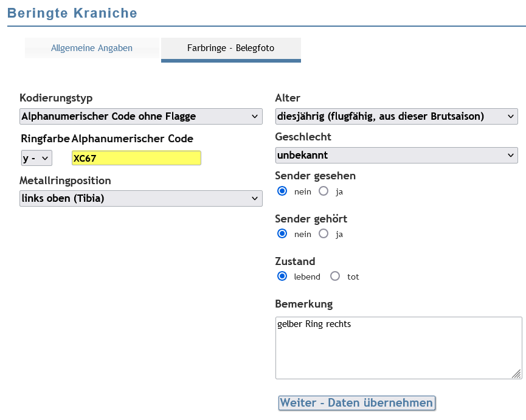
Task: Expand the Metallringposition dropdown
Action: click(x=141, y=198)
